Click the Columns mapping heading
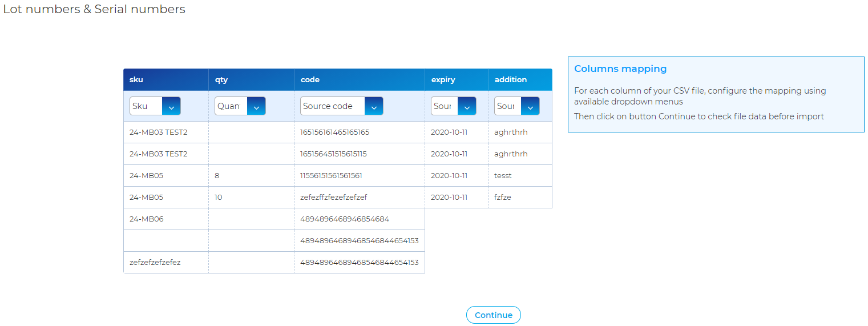The width and height of the screenshot is (868, 326). (x=620, y=69)
